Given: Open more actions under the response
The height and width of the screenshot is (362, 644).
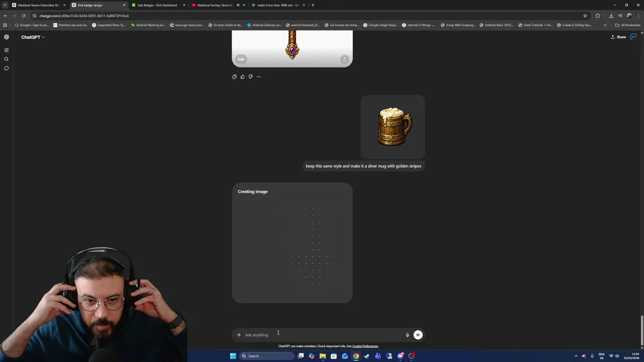Looking at the screenshot, I should 259,76.
